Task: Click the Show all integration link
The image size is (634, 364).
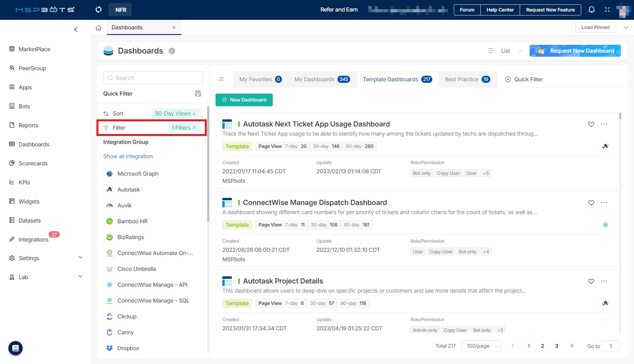Action: 128,156
